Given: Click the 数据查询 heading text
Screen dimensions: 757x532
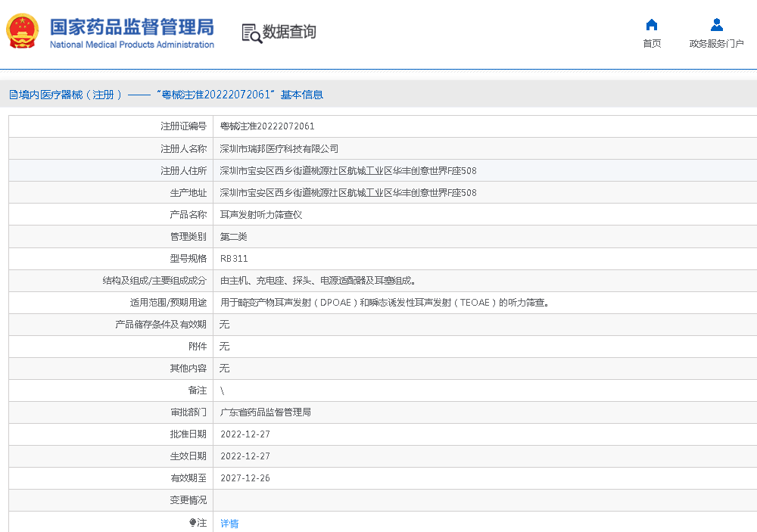Looking at the screenshot, I should tap(289, 32).
